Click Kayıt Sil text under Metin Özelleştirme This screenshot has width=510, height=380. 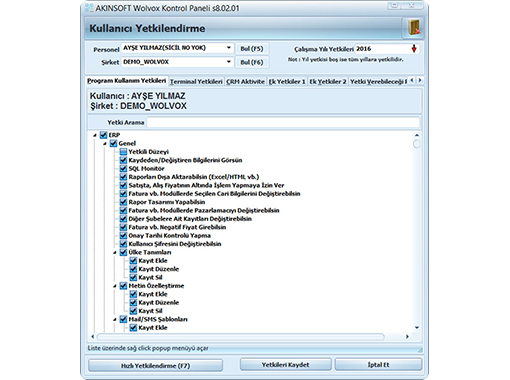[x=150, y=311]
